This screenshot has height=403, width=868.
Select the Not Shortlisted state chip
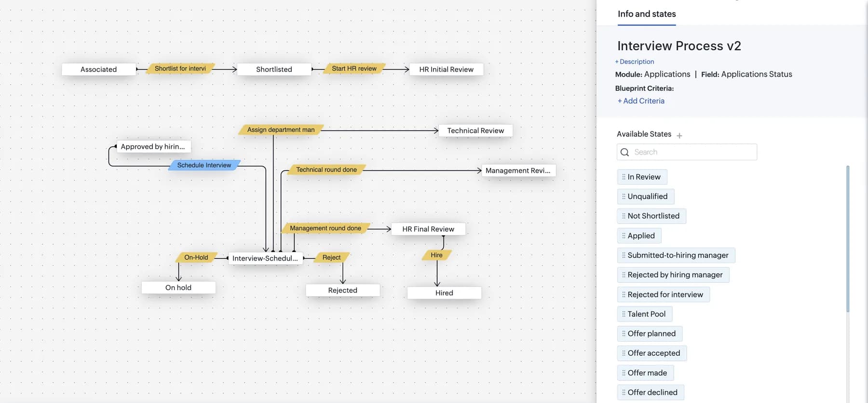tap(651, 216)
